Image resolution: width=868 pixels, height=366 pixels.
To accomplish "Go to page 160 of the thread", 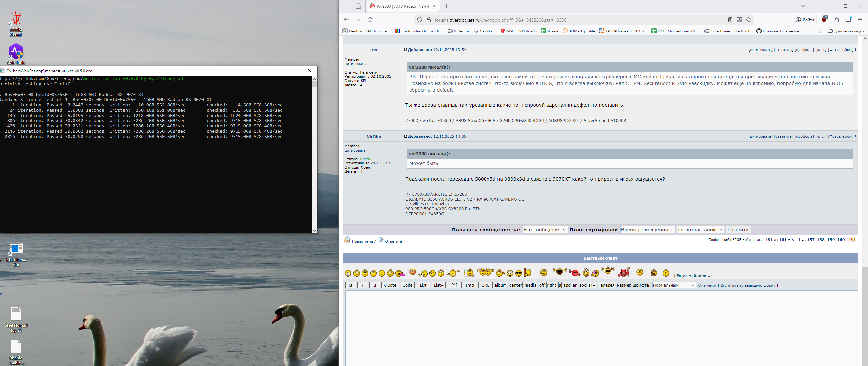I will click(841, 240).
